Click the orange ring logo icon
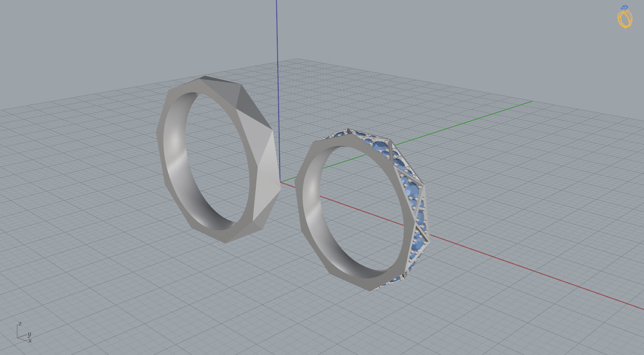The image size is (644, 355). (x=625, y=17)
